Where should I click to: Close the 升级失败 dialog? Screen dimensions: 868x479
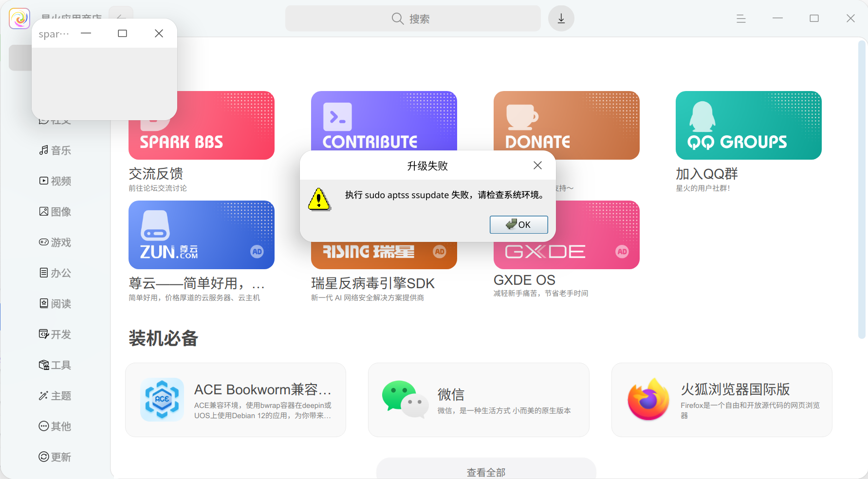point(537,166)
